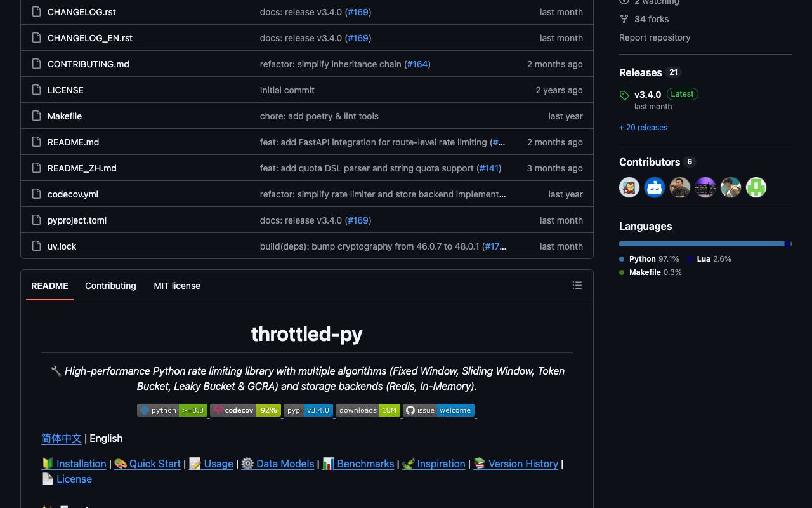Click the downloads 10M badge
This screenshot has height=508, width=812.
[368, 410]
